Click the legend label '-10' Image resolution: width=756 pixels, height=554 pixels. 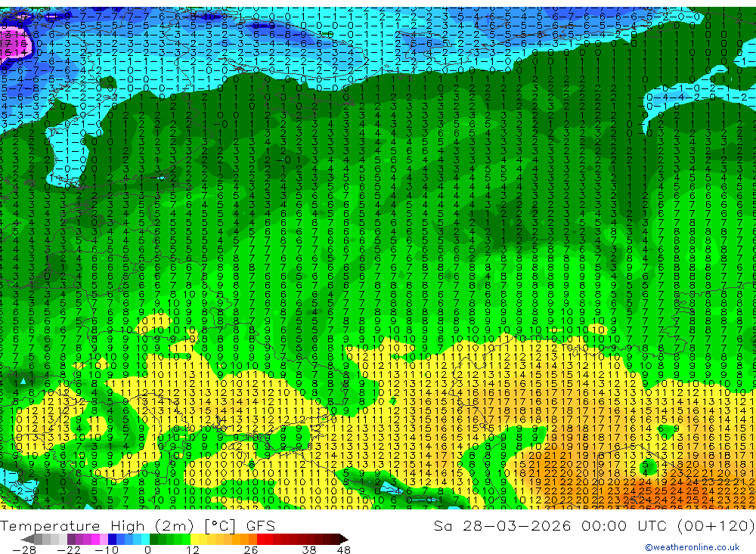107,550
